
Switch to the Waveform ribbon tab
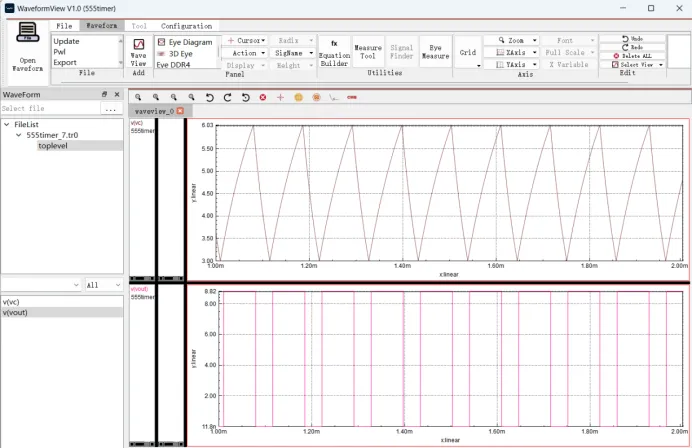pyautogui.click(x=102, y=26)
